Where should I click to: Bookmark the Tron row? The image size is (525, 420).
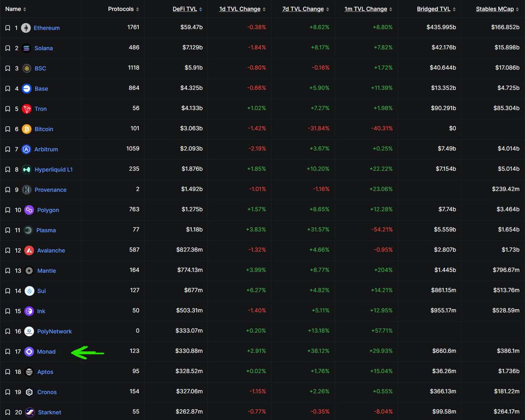(x=7, y=109)
